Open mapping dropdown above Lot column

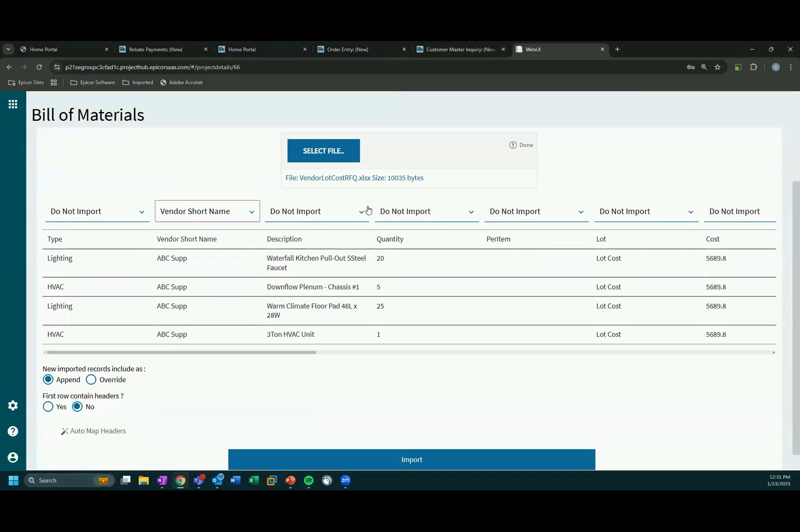click(647, 211)
